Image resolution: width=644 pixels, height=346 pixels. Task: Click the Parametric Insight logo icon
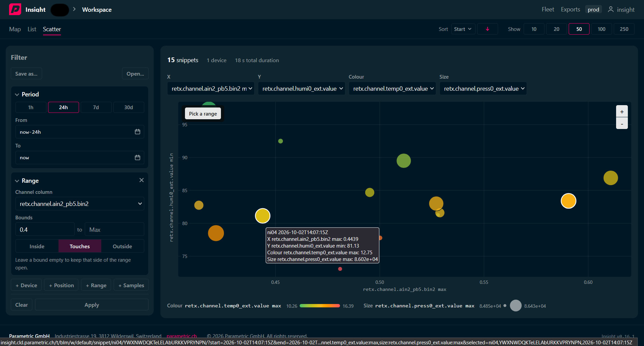15,9
